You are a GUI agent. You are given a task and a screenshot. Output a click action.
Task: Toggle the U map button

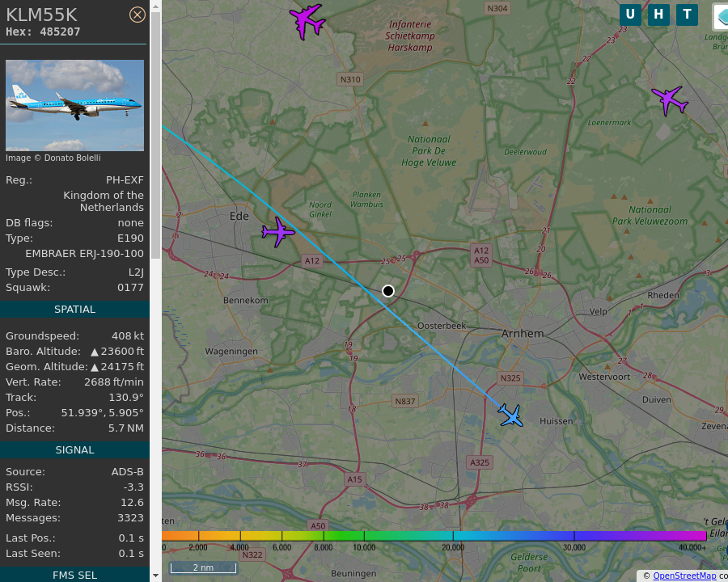630,15
